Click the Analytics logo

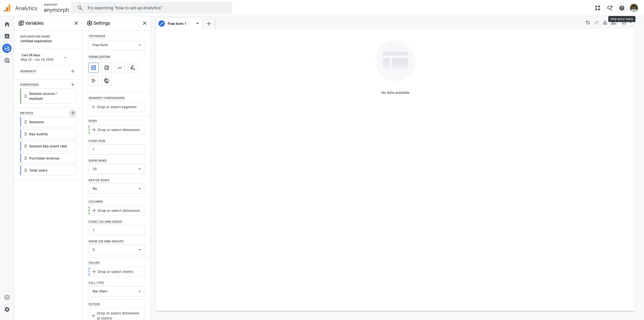coord(7,8)
